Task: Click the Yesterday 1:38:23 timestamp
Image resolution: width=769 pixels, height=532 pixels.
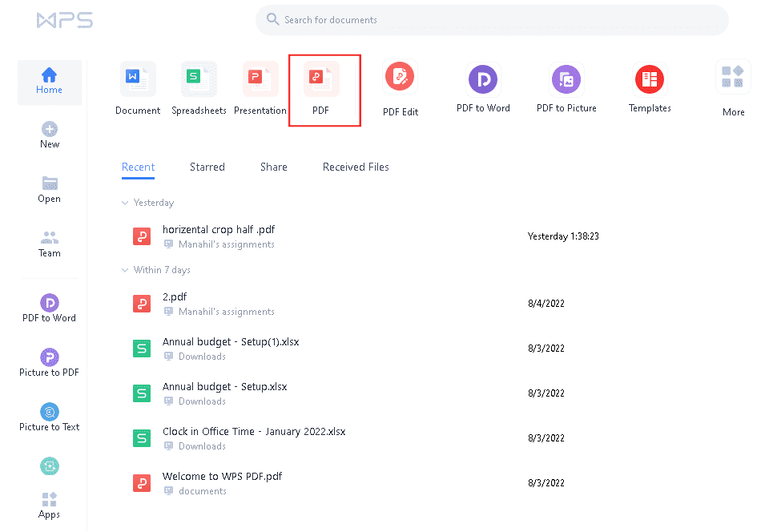Action: [x=563, y=236]
